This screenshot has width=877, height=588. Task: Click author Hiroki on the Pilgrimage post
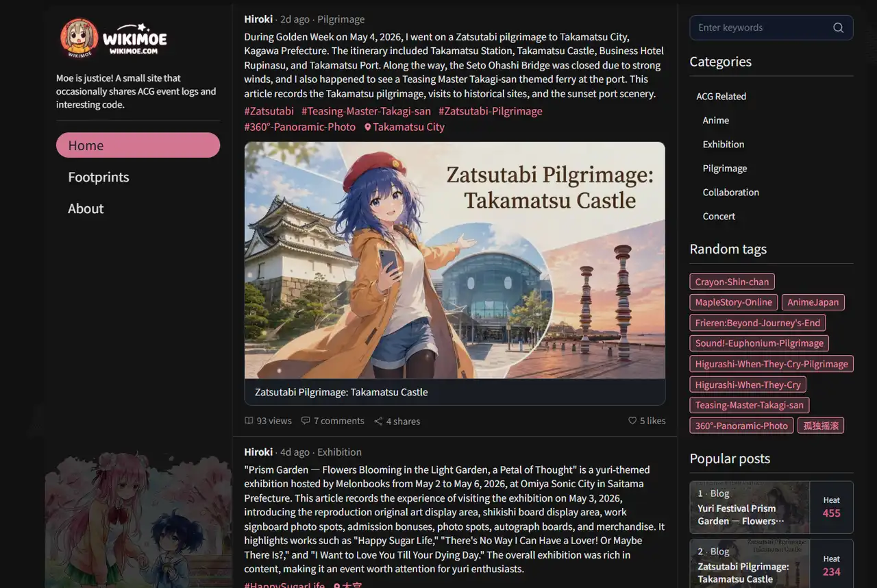(x=258, y=19)
